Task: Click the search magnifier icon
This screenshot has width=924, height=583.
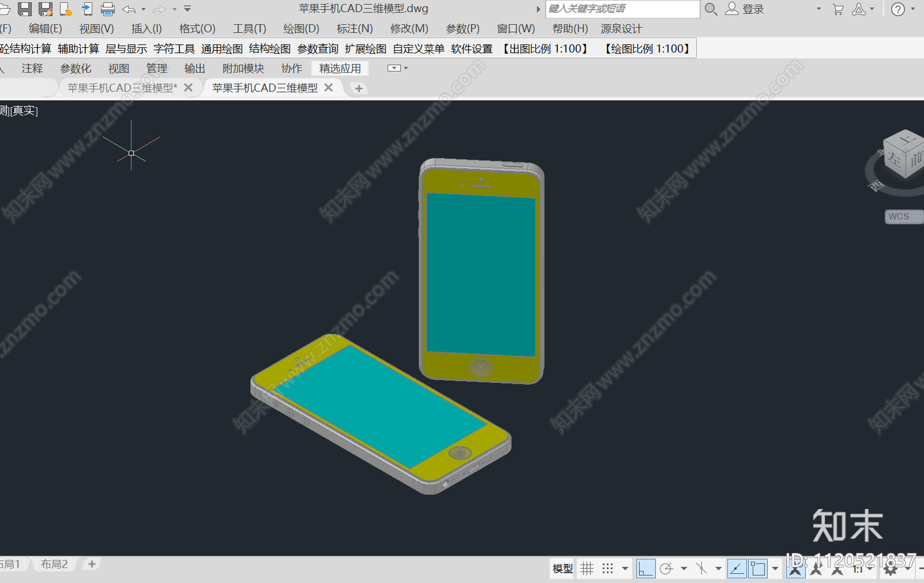Action: (711, 9)
